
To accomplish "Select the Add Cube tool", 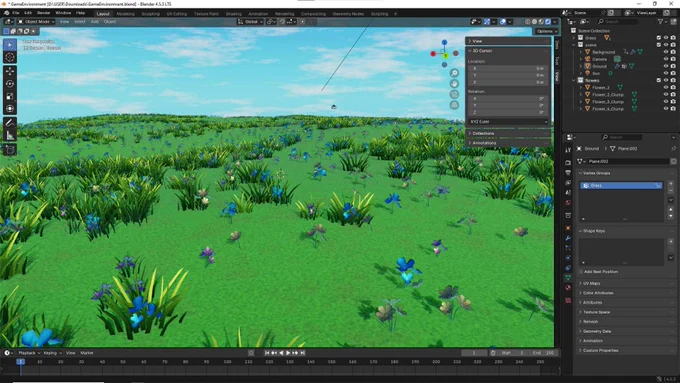I will (x=10, y=150).
